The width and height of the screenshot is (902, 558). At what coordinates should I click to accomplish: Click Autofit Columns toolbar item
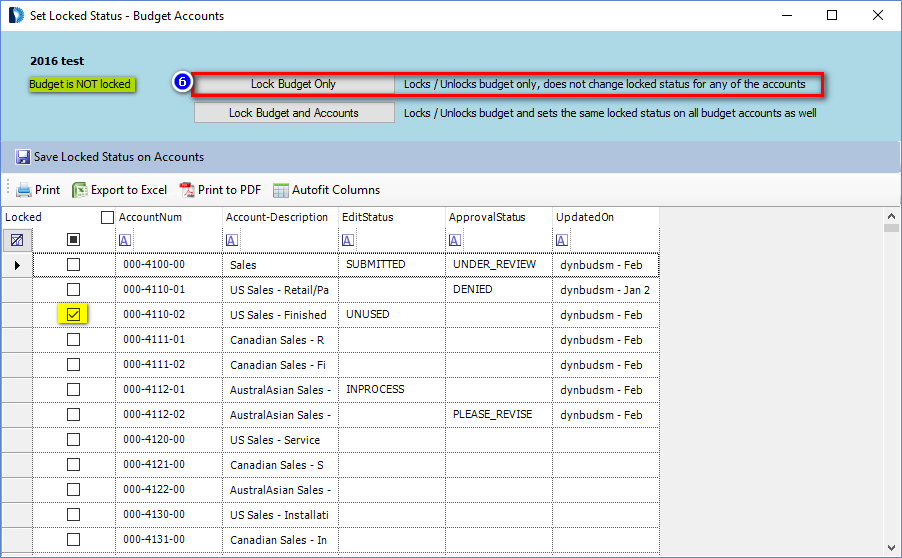click(x=327, y=190)
